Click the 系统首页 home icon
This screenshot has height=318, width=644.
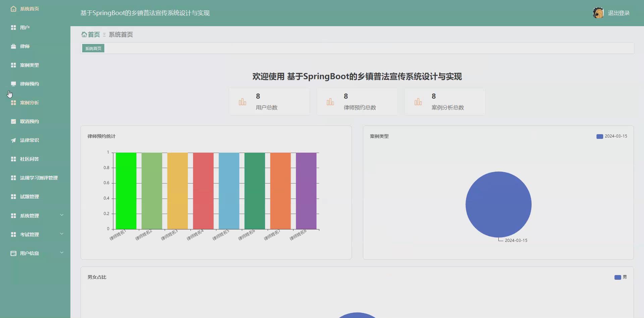tap(13, 9)
